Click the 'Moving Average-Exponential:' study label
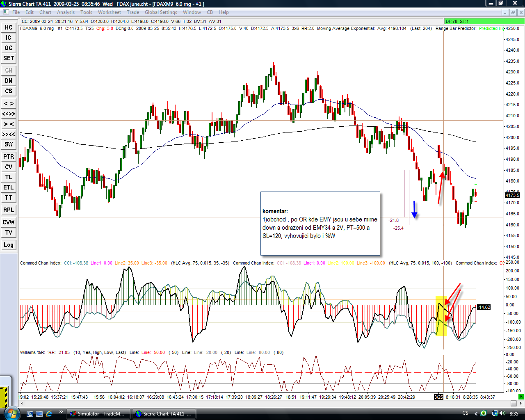 [346, 28]
